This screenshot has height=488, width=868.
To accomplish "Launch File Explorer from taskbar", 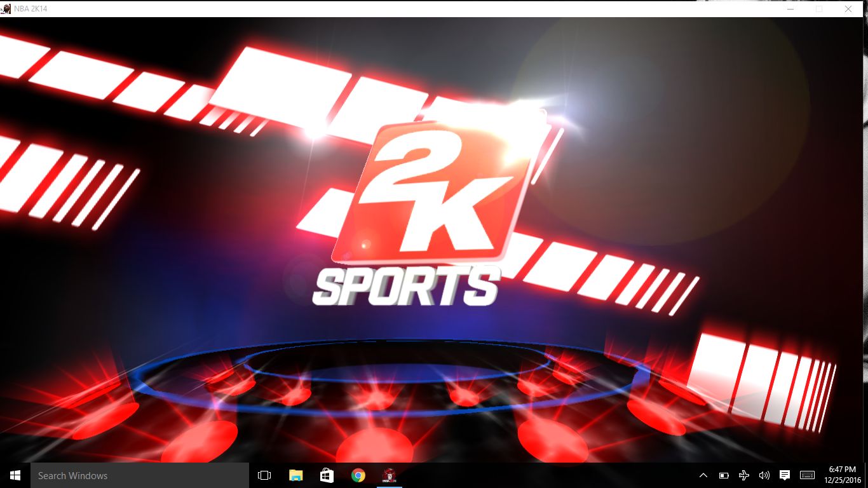I will pos(296,475).
